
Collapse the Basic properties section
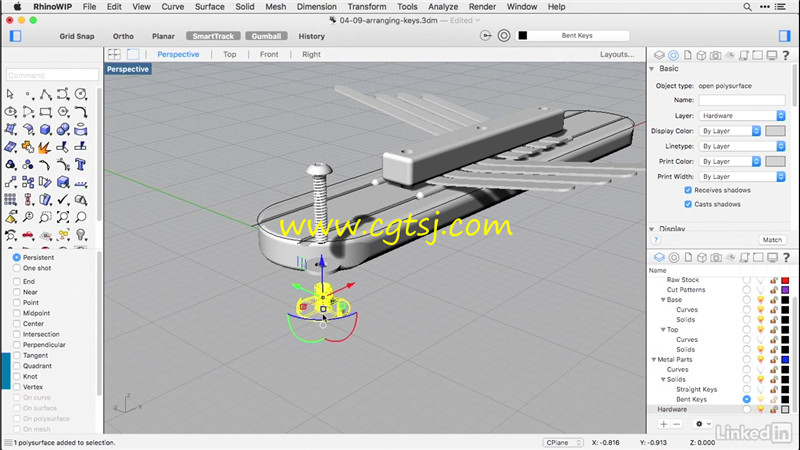(x=652, y=69)
